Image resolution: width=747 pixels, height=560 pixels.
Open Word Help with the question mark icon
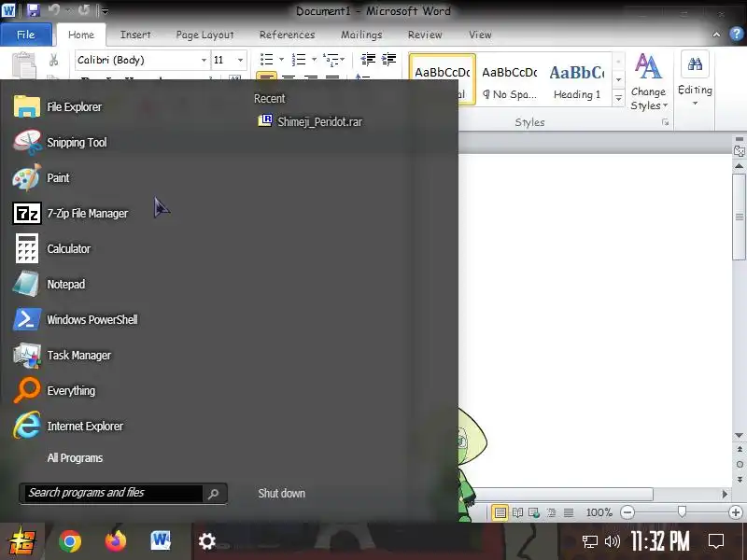(x=737, y=35)
